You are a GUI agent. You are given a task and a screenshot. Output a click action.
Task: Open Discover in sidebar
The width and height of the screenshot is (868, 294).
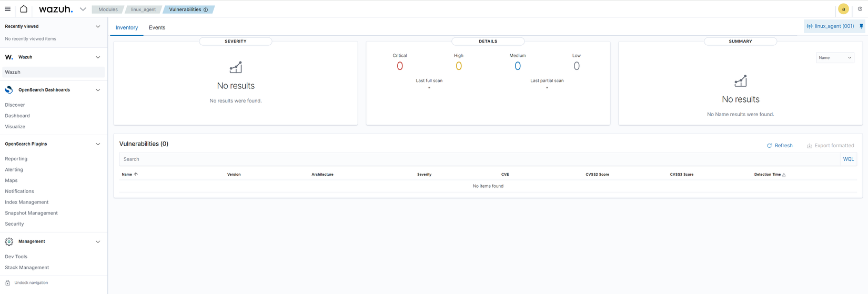click(x=15, y=105)
